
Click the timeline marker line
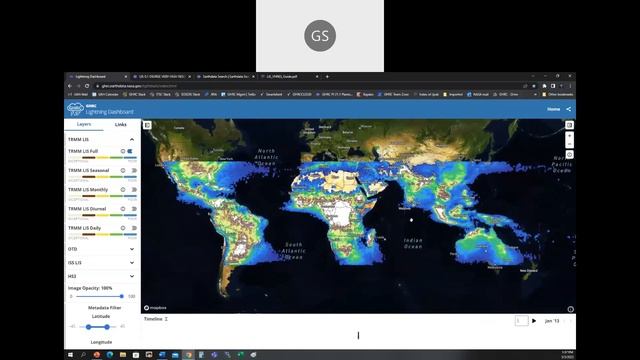pyautogui.click(x=358, y=336)
